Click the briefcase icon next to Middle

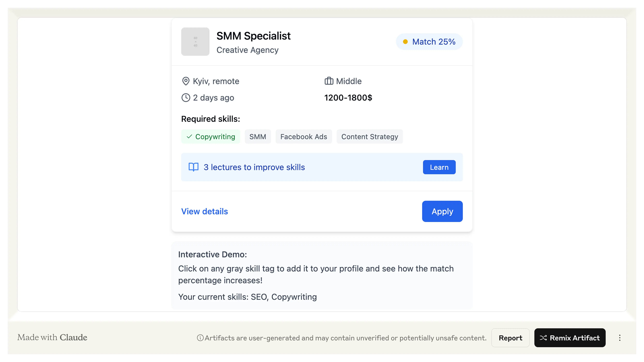329,81
